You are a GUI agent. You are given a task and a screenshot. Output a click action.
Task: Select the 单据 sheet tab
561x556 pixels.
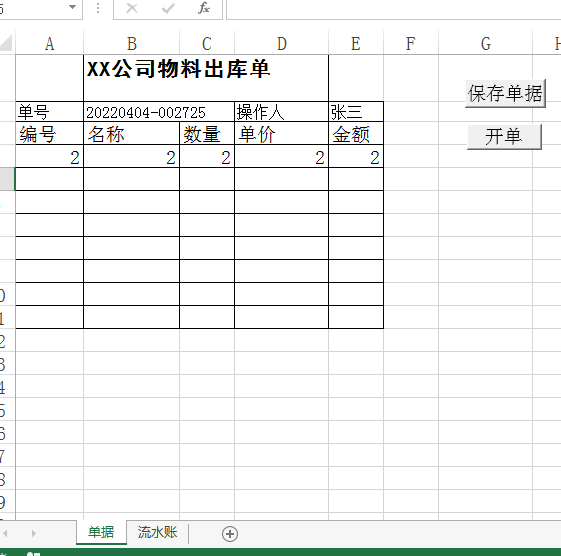point(101,532)
